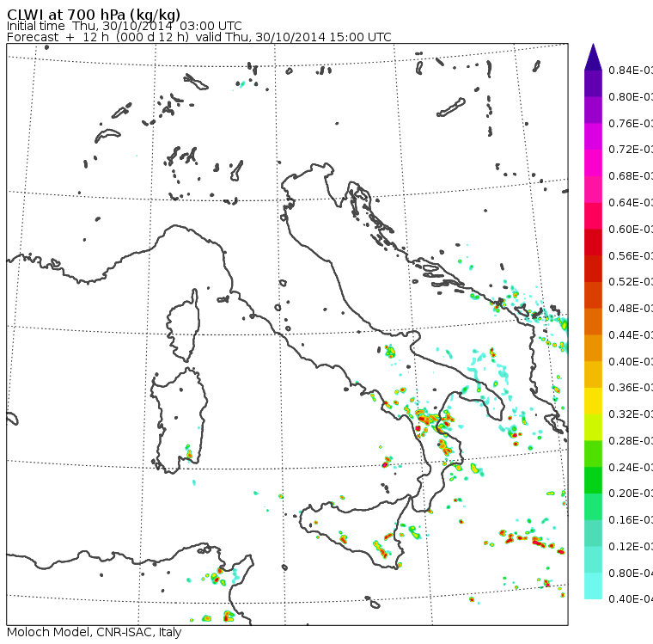Click the 0.72E-03 colorbar label
Screen dimensions: 653x644
point(631,150)
